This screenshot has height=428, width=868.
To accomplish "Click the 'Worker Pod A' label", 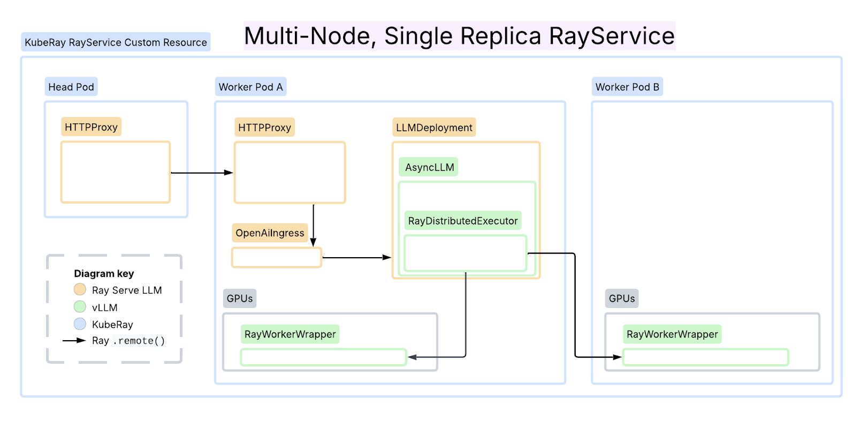I will [250, 87].
